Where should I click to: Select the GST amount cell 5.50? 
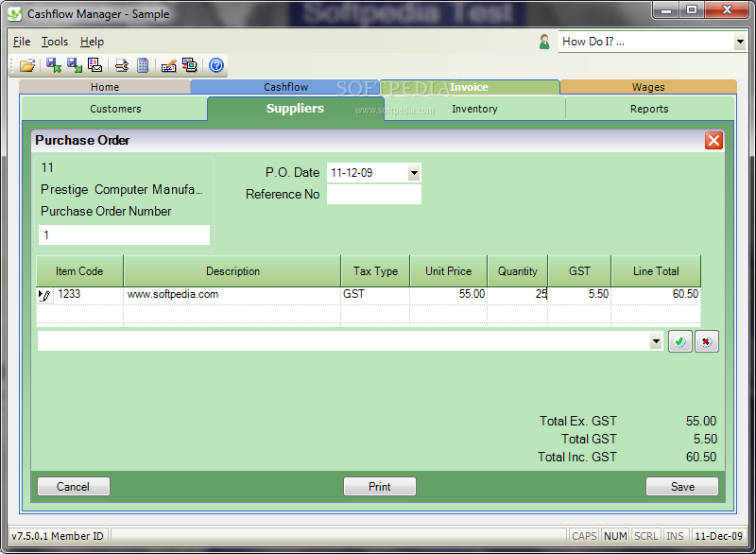point(579,295)
